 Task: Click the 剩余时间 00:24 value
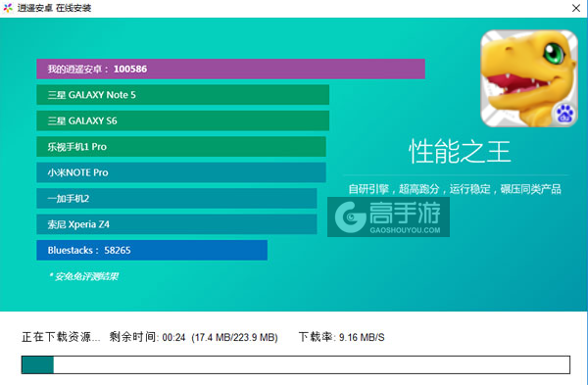pos(147,337)
